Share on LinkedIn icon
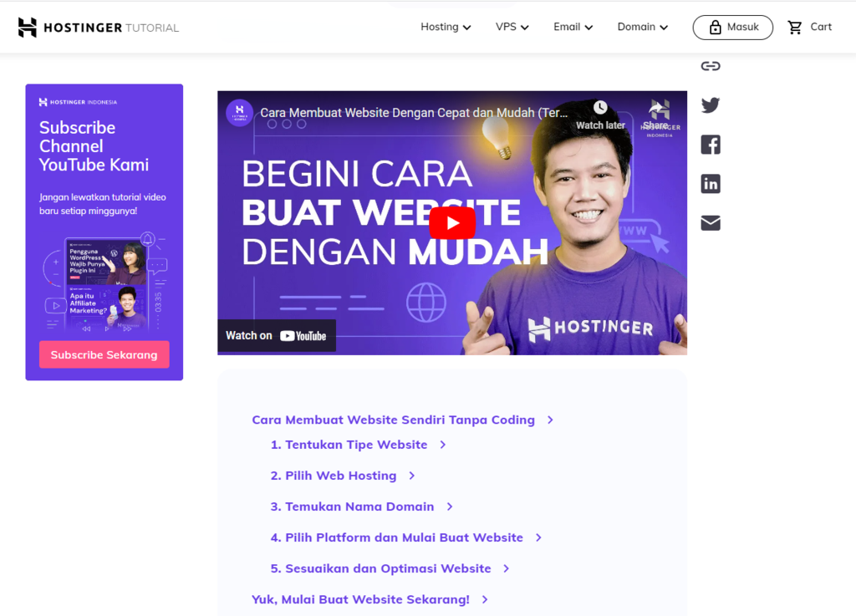856x616 pixels. (711, 184)
